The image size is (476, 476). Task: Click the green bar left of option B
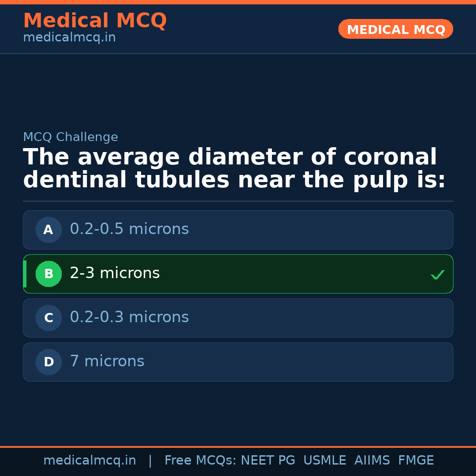[x=25, y=274]
